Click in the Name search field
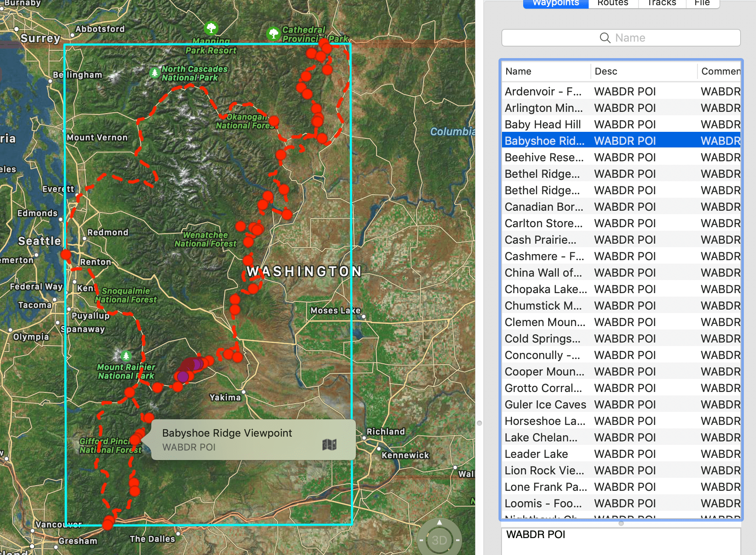The width and height of the screenshot is (756, 555). [621, 38]
